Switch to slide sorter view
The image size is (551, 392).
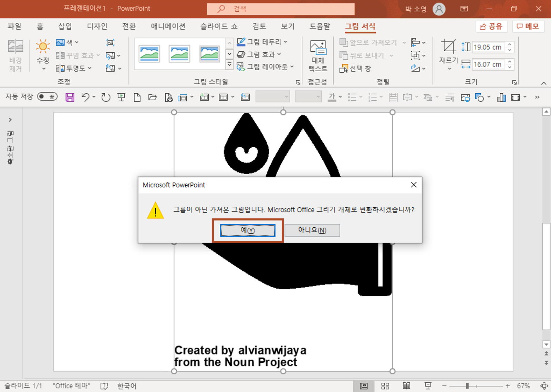[x=385, y=386]
